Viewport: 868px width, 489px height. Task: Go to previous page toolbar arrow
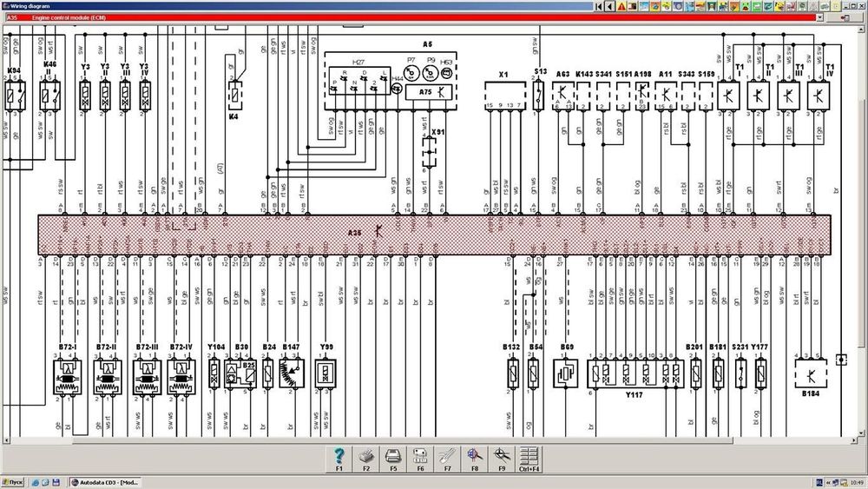coord(610,6)
